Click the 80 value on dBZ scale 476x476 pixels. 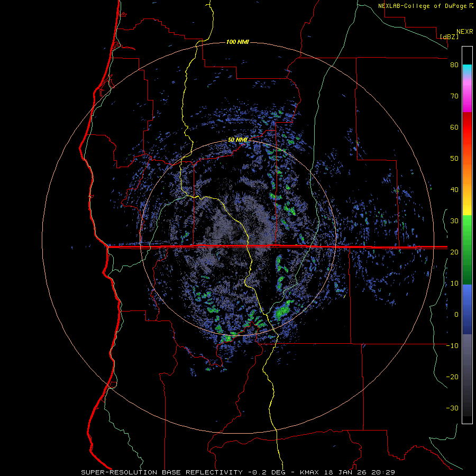point(454,65)
